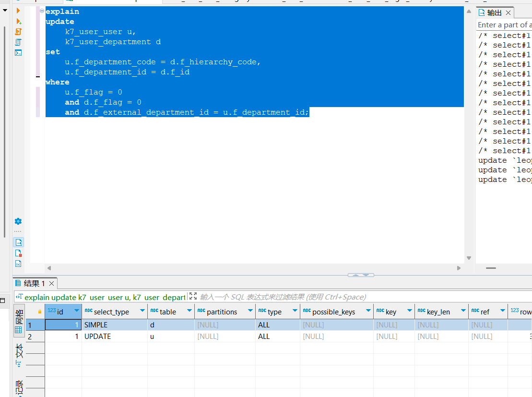Click the execution log error icon
Image resolution: width=532 pixels, height=397 pixels.
tap(18, 253)
